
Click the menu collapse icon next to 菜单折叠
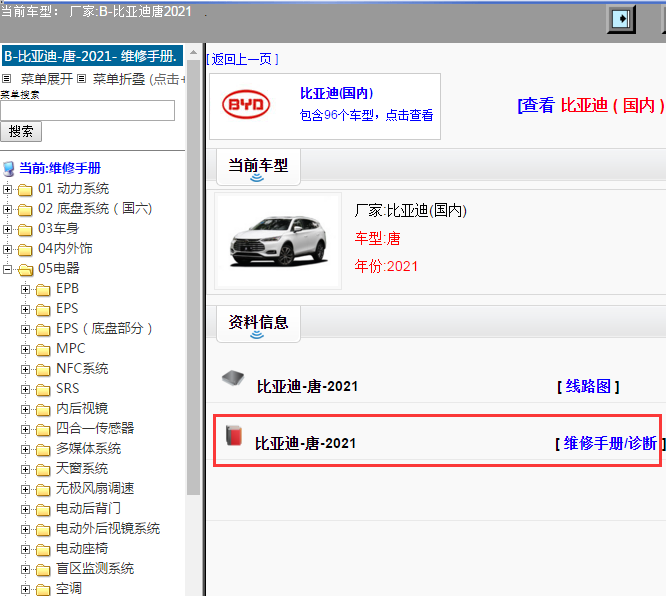click(82, 79)
